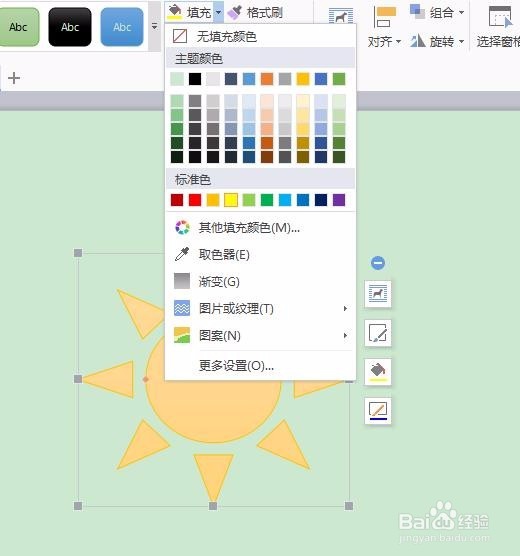Expand Pattern submenu arrow
Image resolution: width=520 pixels, height=556 pixels.
point(345,335)
